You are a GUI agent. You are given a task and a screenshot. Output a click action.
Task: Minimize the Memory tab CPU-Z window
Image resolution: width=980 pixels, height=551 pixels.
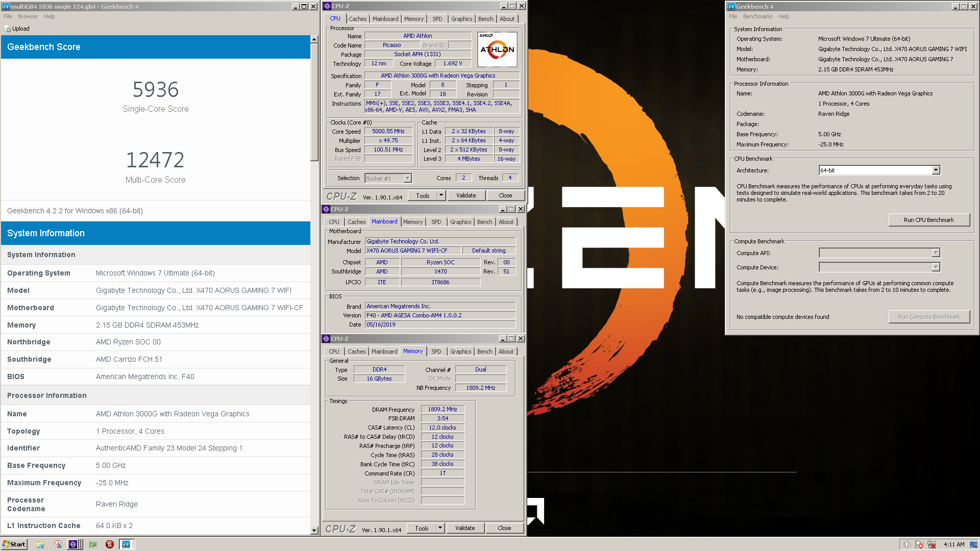click(x=503, y=339)
